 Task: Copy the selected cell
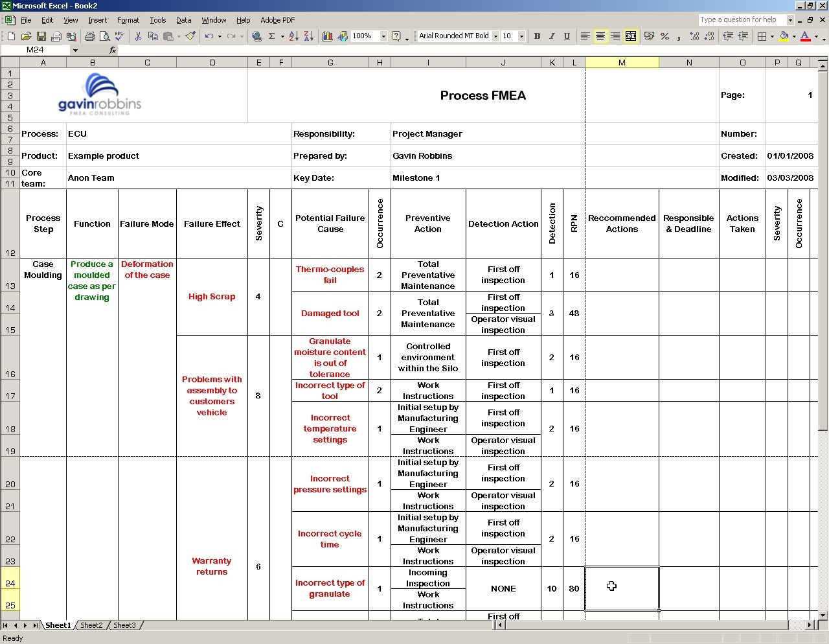(154, 36)
